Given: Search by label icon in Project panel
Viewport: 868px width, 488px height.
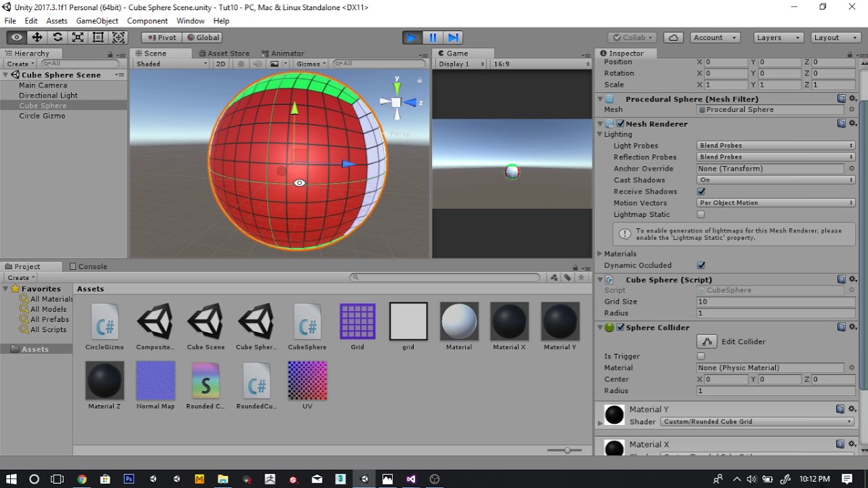Looking at the screenshot, I should (x=568, y=277).
